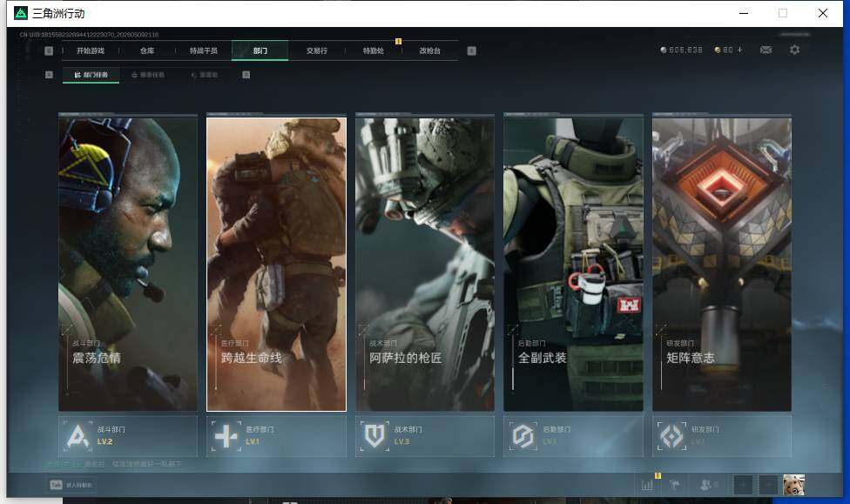
Task: Click the left key hint beside 部门任务
Action: click(49, 75)
